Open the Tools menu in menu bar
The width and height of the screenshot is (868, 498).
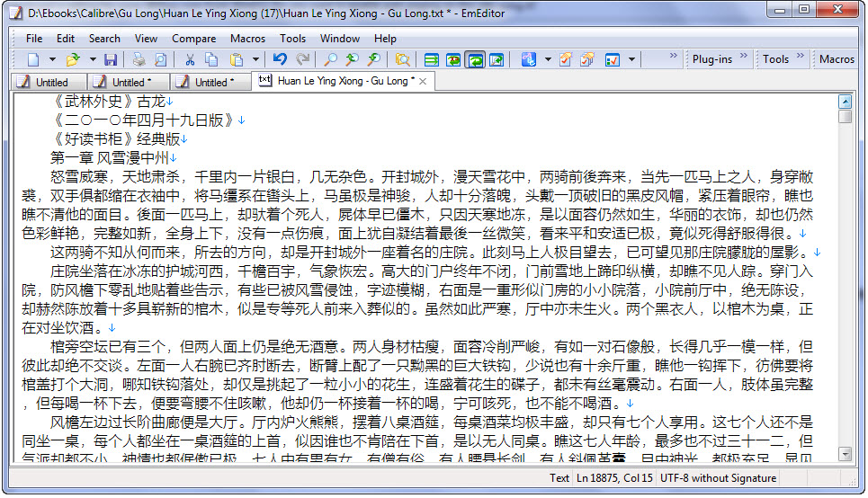pos(292,38)
